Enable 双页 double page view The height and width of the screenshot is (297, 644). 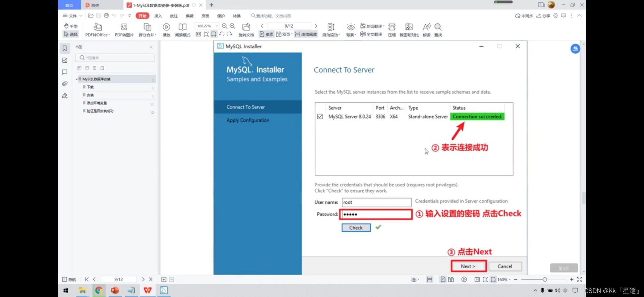tap(284, 34)
